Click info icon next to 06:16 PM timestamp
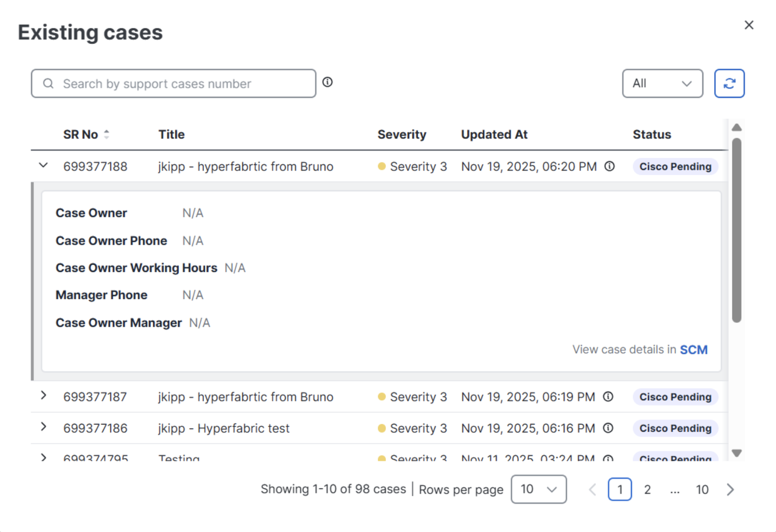Viewport: 776px width, 532px height. tap(608, 428)
